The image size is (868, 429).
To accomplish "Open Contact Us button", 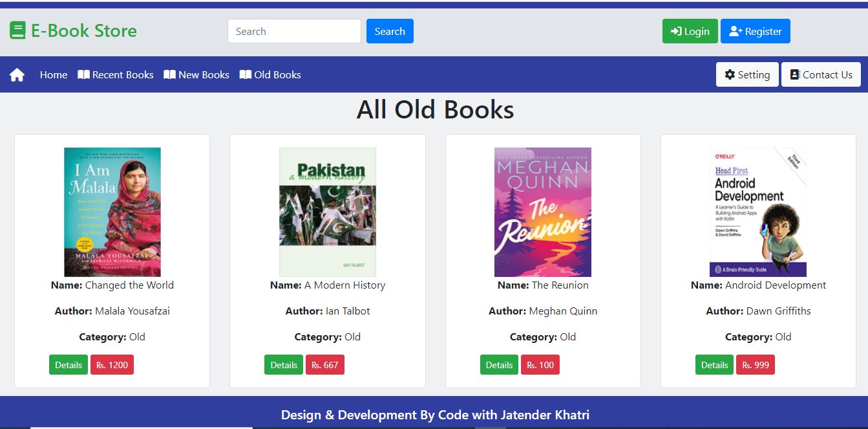I will tap(821, 74).
